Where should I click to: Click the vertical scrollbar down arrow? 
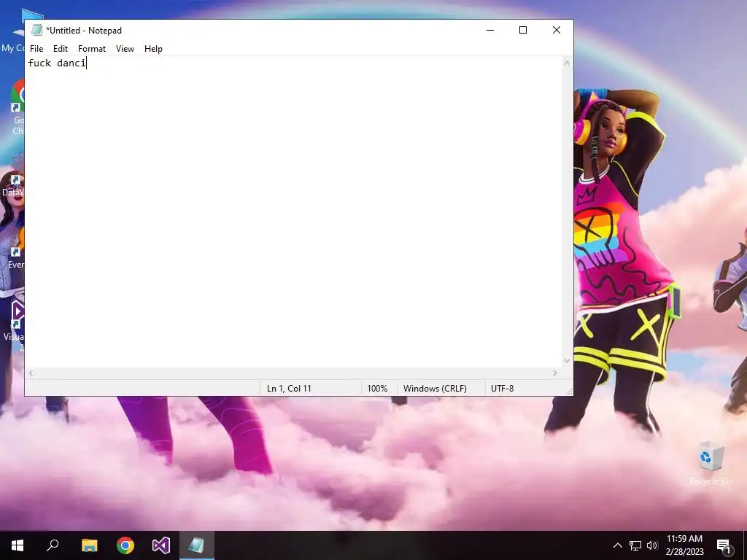coord(567,361)
